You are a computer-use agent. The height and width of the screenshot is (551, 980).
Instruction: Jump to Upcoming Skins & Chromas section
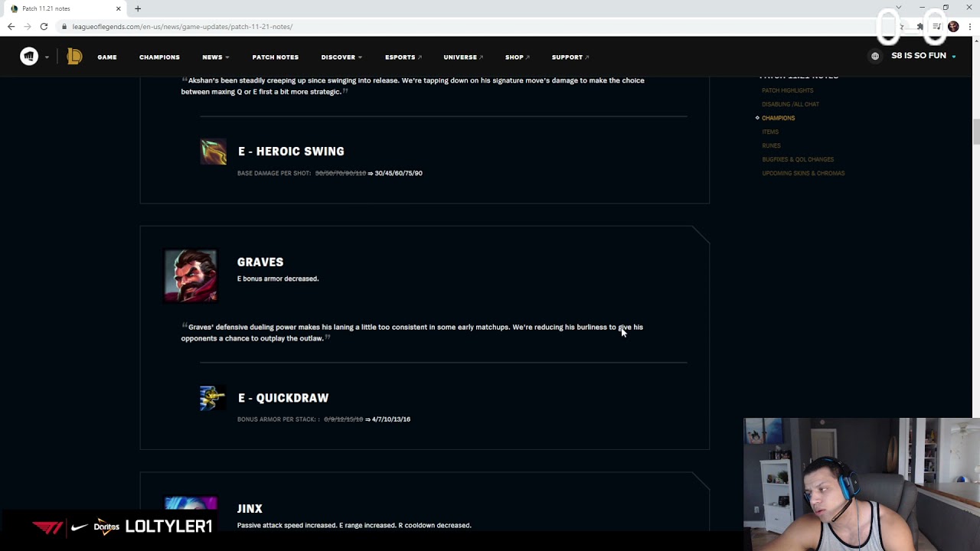pyautogui.click(x=803, y=173)
